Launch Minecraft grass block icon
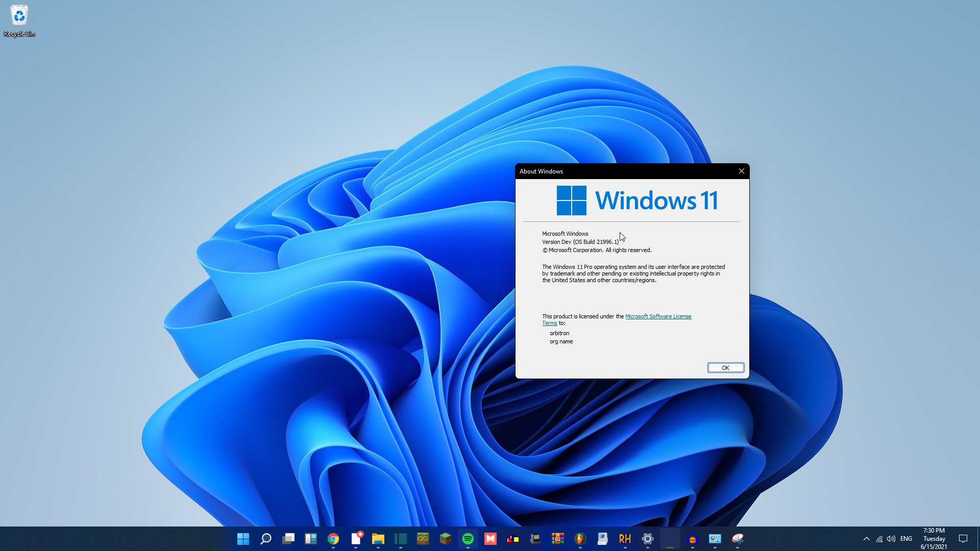The image size is (980, 551). 446,539
